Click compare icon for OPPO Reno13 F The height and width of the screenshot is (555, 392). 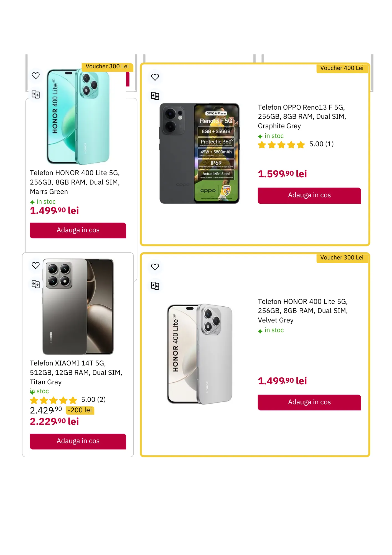pos(155,96)
